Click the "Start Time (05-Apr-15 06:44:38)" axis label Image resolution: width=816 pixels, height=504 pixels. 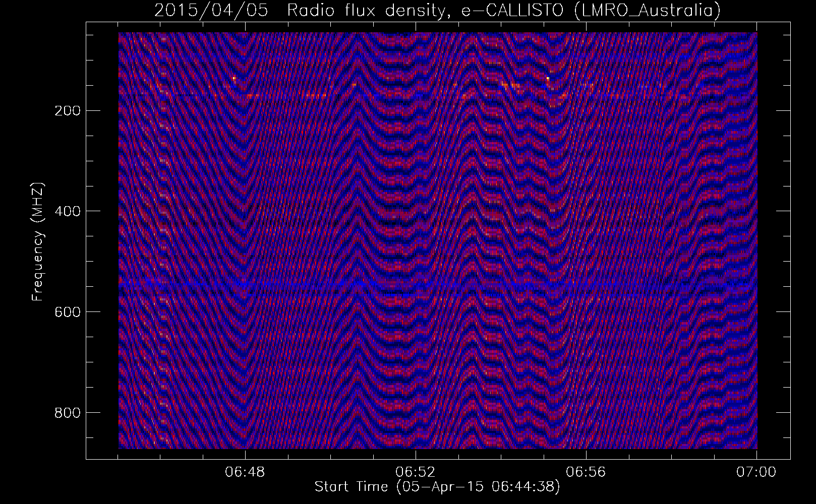(437, 487)
